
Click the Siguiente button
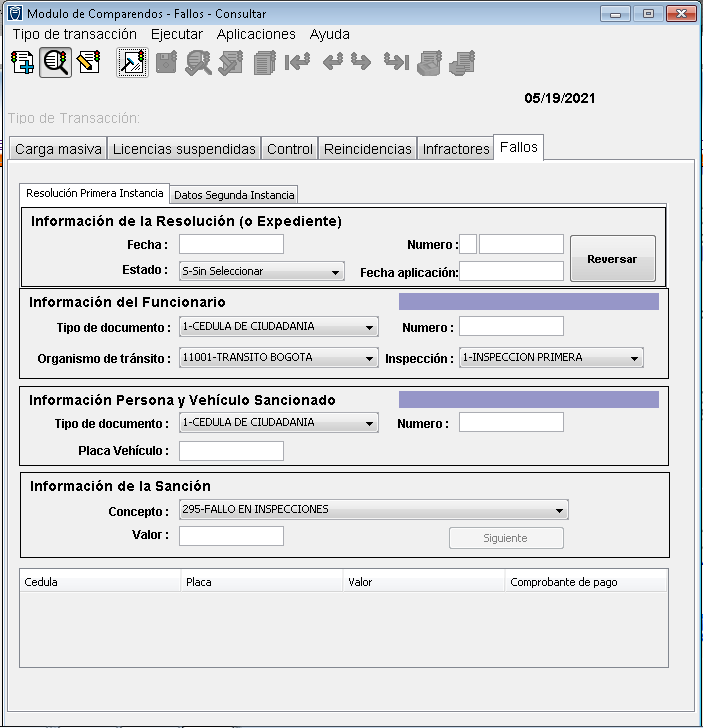point(505,538)
